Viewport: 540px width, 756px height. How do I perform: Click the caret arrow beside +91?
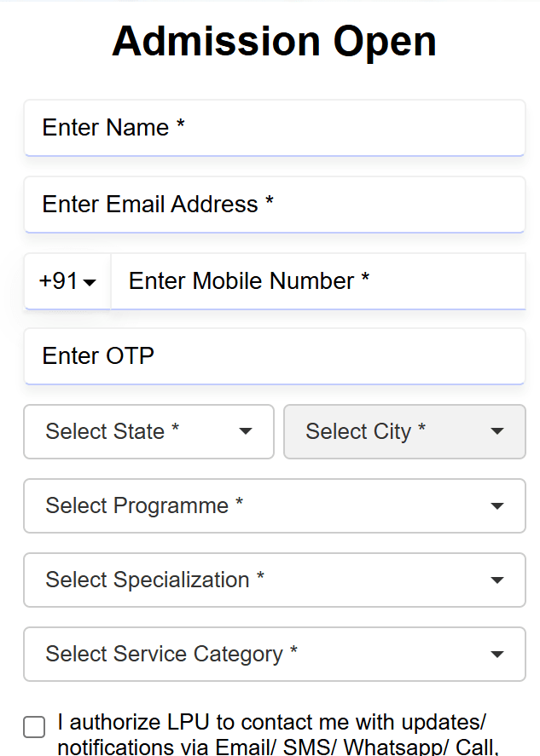90,283
